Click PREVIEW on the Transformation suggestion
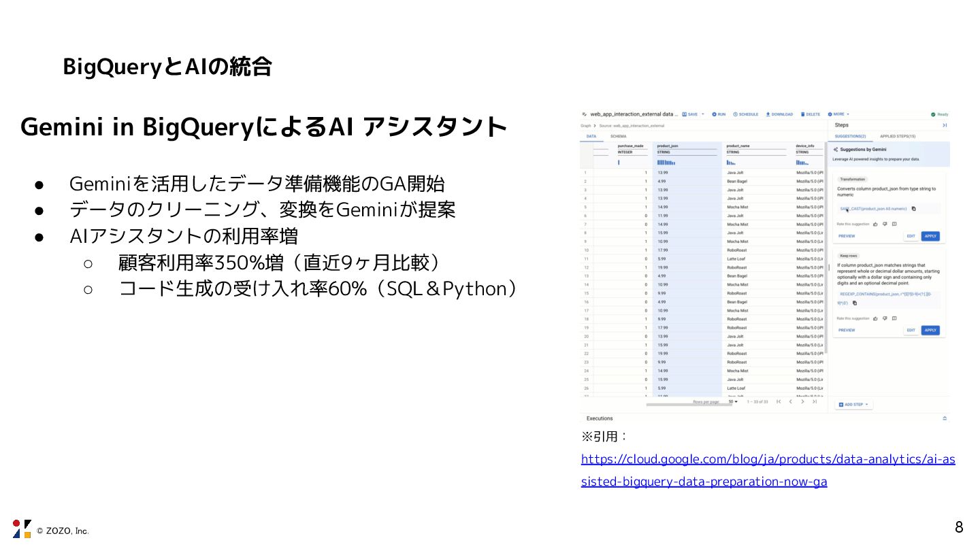 pyautogui.click(x=847, y=236)
